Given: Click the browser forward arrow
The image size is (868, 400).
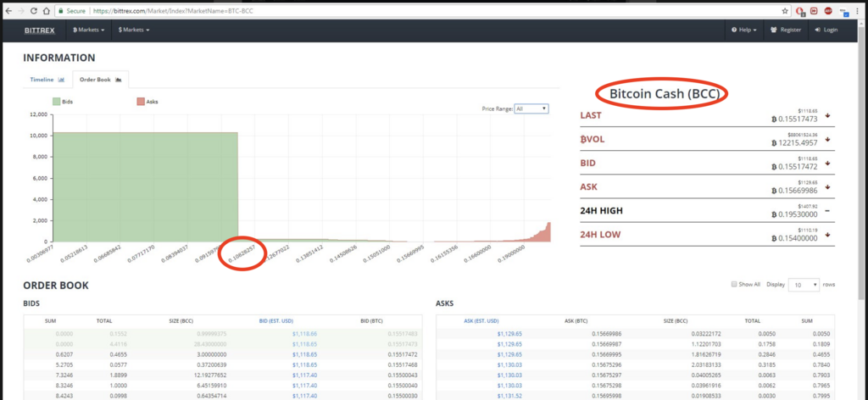Looking at the screenshot, I should (21, 10).
